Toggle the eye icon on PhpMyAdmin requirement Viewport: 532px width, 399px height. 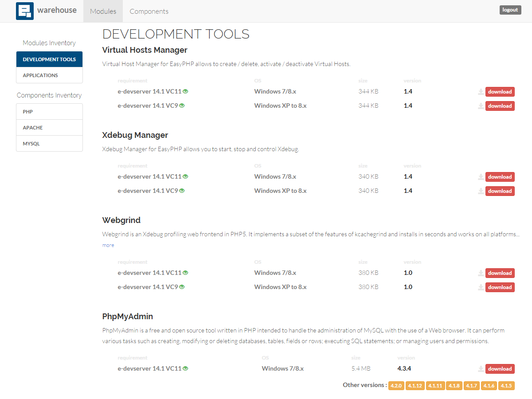(x=185, y=368)
